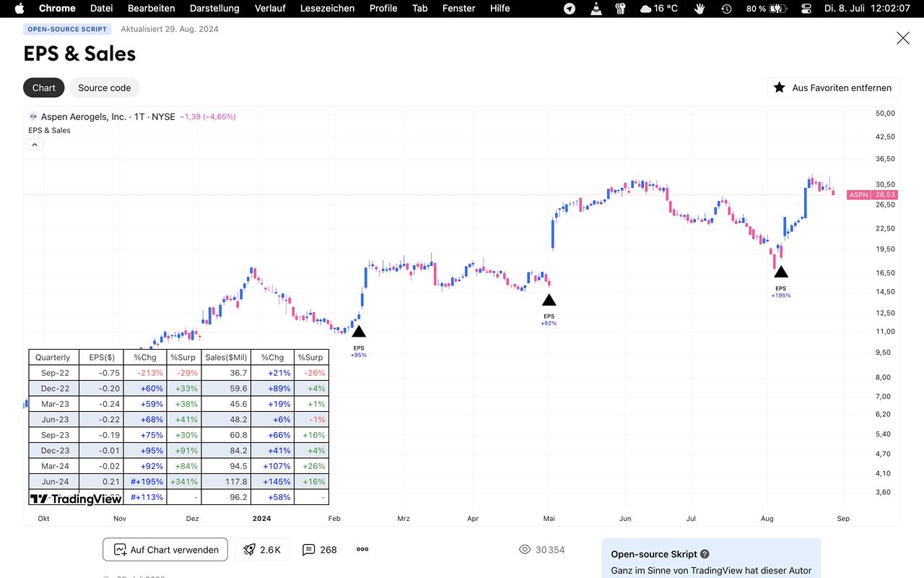
Task: Click the rocket boost icon
Action: pos(250,550)
